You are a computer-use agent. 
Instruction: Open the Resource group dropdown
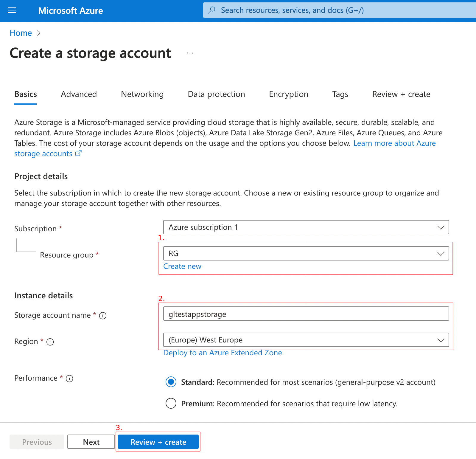[x=306, y=253]
